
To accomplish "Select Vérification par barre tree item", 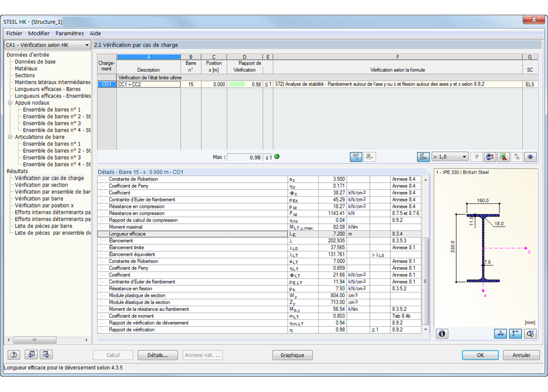I will tap(39, 199).
